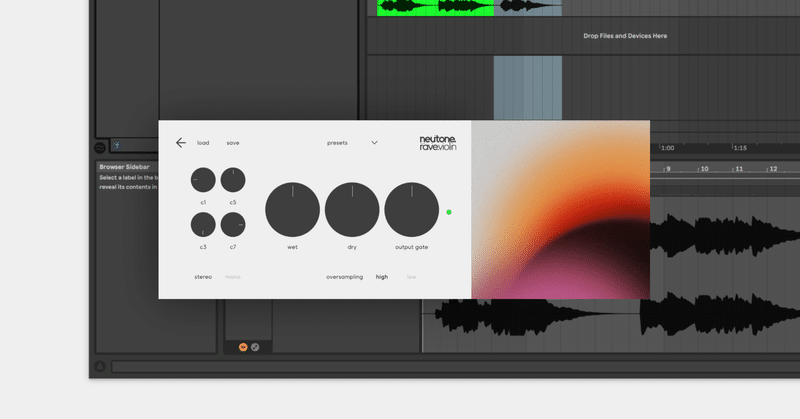Click the wet knob
Screen dimensions: 800x419
(x=292, y=209)
